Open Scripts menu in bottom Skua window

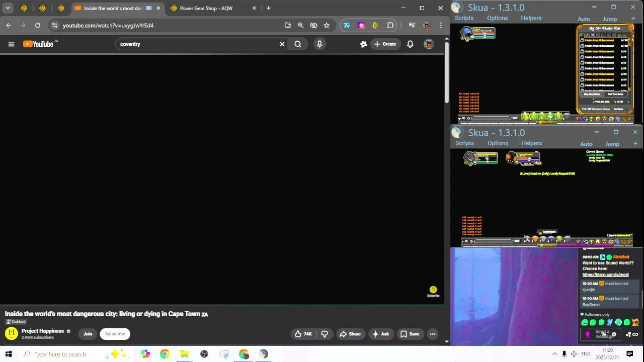pyautogui.click(x=464, y=143)
